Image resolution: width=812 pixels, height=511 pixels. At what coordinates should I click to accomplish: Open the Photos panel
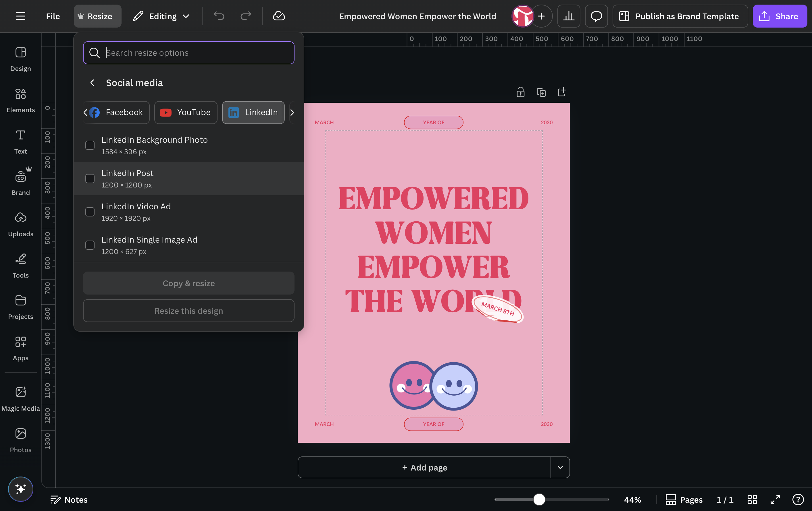21,440
